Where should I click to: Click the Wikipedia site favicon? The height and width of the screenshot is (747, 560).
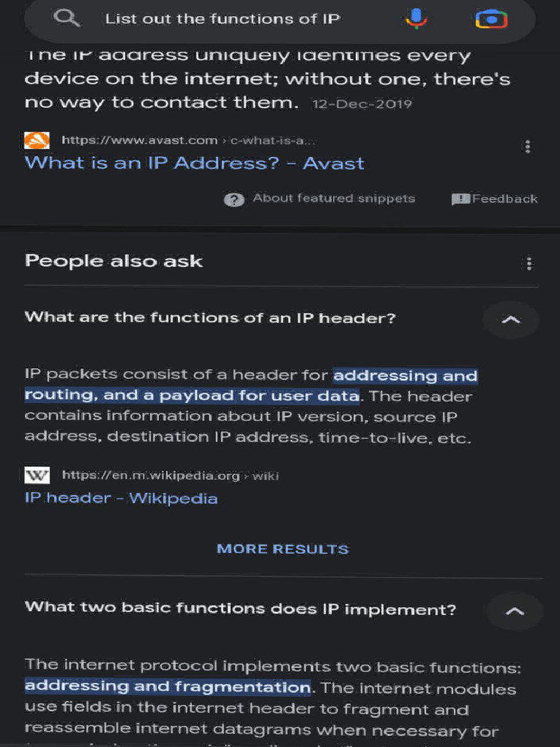(37, 476)
